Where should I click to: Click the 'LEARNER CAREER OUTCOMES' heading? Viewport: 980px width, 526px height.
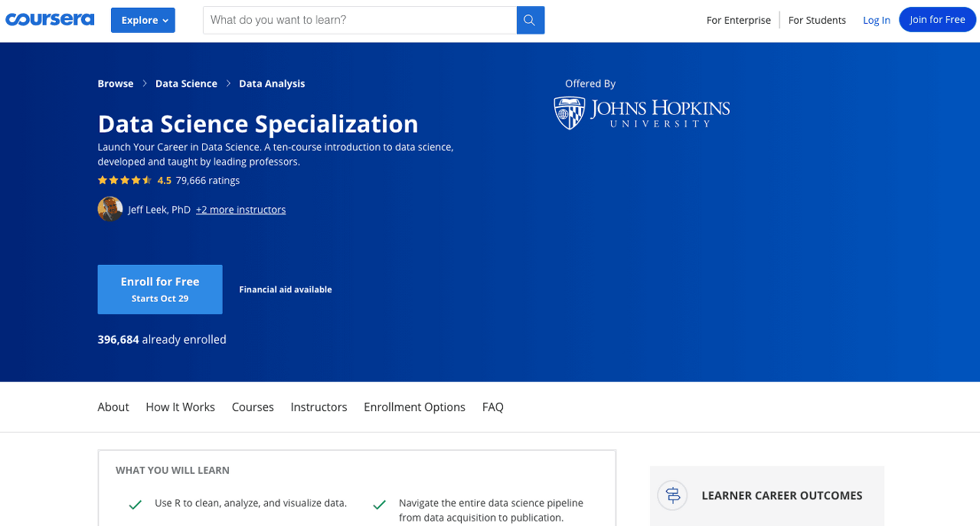click(782, 495)
